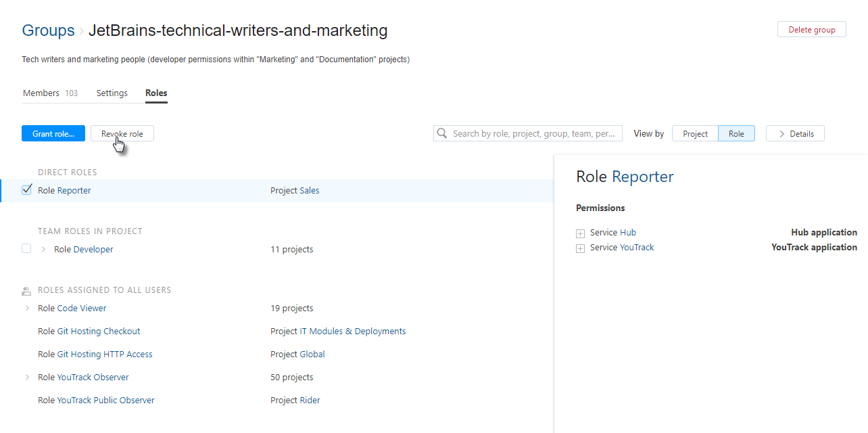Expand Service Hub permissions plus icon
Screen dimensions: 868x433
[x=580, y=233]
